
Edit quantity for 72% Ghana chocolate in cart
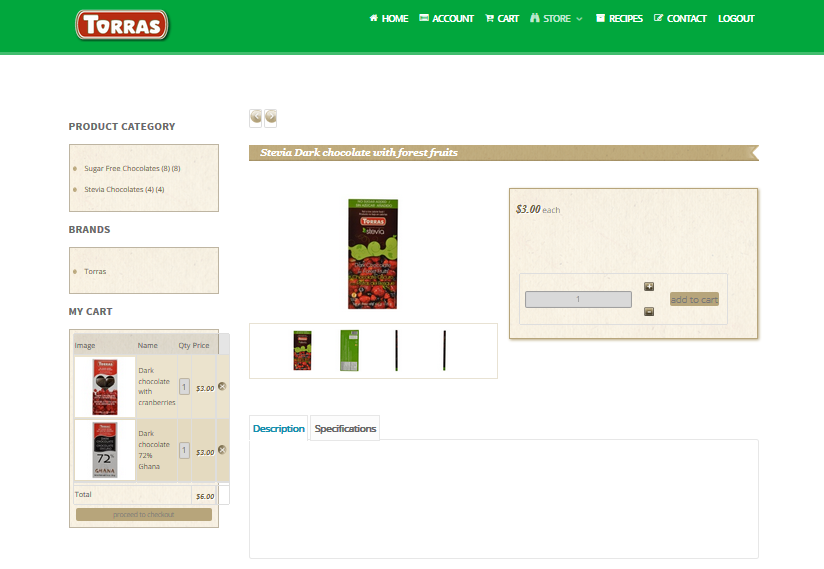point(184,450)
